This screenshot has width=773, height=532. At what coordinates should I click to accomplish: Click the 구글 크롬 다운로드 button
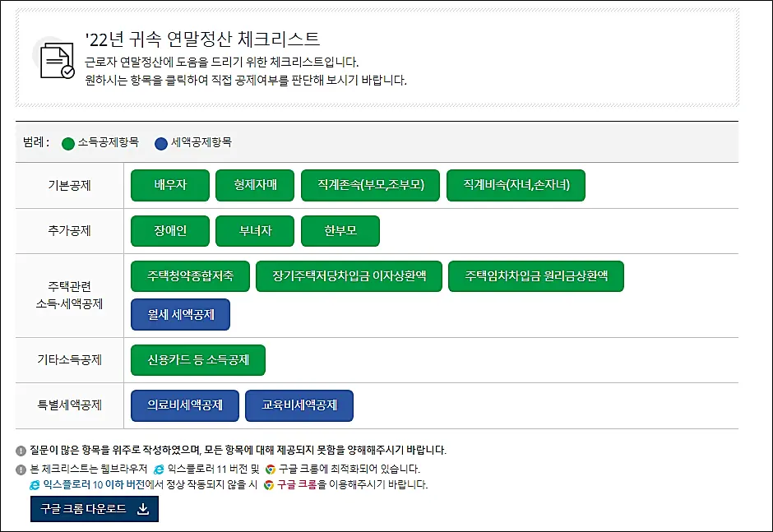[x=93, y=508]
